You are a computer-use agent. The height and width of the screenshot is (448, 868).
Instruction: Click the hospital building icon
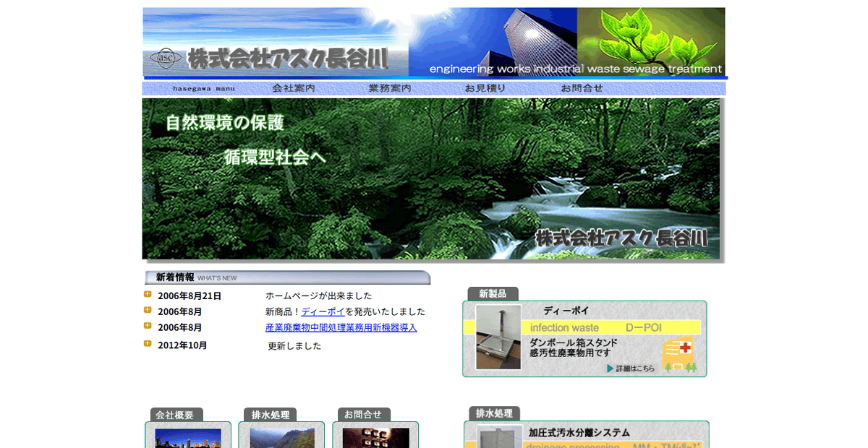click(x=678, y=353)
